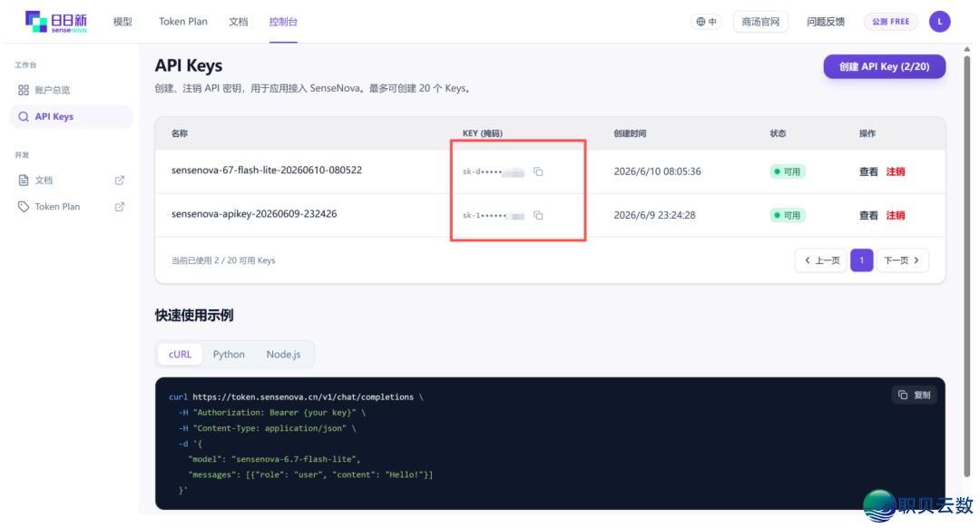Click the API Keys sidebar key icon
This screenshot has width=980, height=528.
point(23,116)
